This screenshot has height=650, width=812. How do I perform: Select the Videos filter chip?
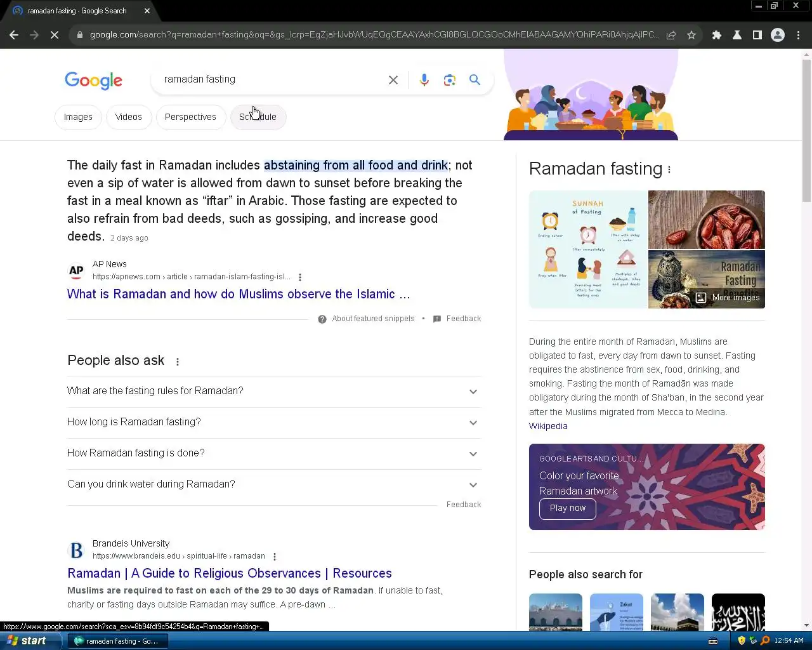pos(129,117)
